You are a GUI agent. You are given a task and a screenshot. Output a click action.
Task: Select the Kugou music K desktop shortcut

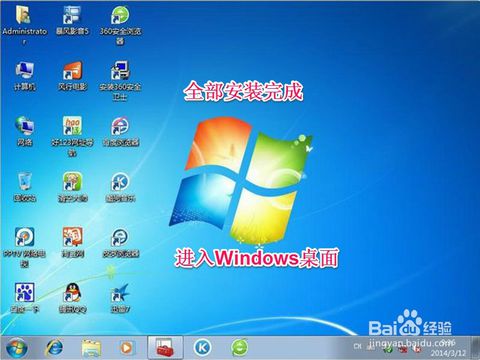pos(120,187)
